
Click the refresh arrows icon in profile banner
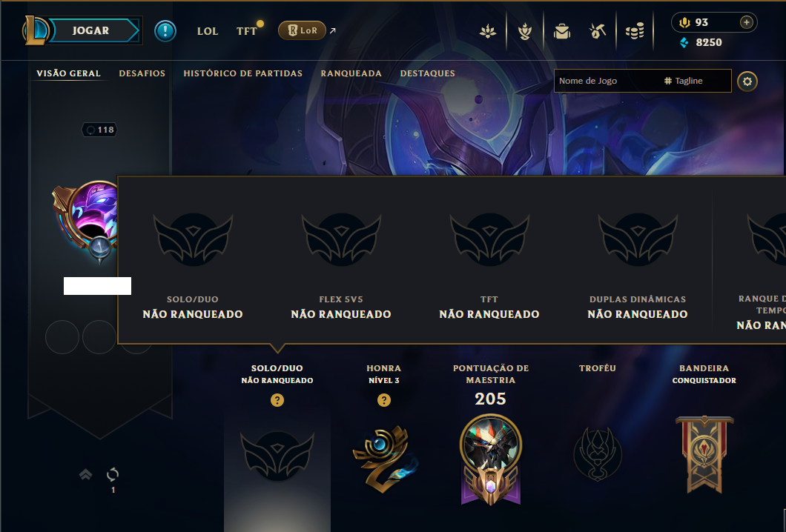113,474
